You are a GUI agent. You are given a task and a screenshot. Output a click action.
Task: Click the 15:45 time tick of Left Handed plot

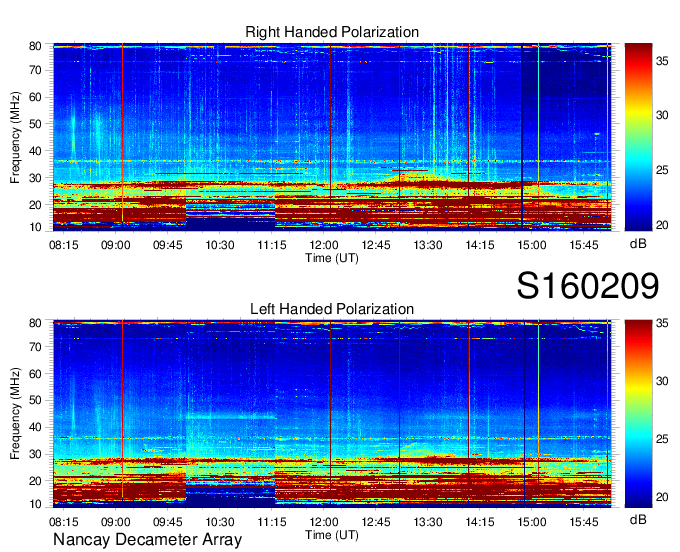(x=584, y=522)
